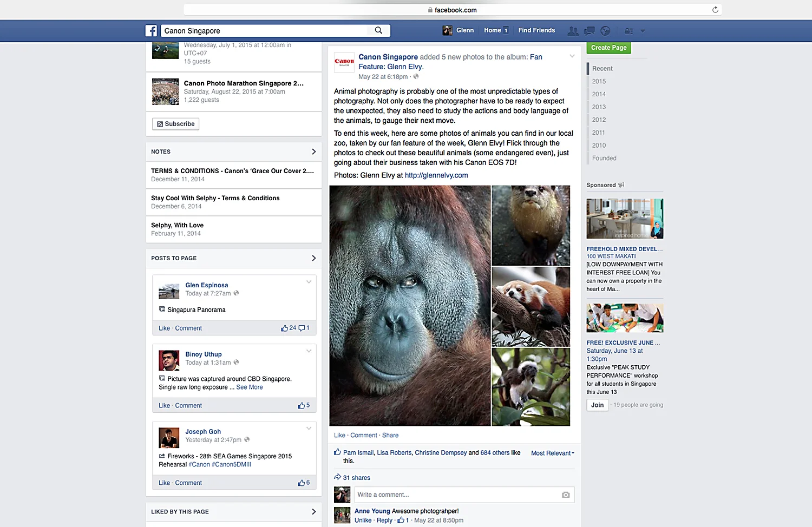This screenshot has height=527, width=812.
Task: Open Find Friends in top bar
Action: 536,30
